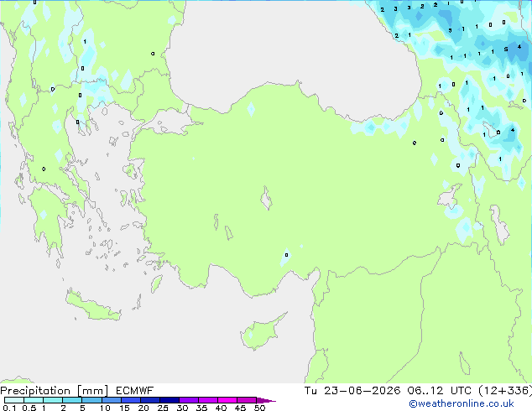The image size is (532, 411).
Task: Click the '0.1' legend scale label
Action: click(9, 408)
